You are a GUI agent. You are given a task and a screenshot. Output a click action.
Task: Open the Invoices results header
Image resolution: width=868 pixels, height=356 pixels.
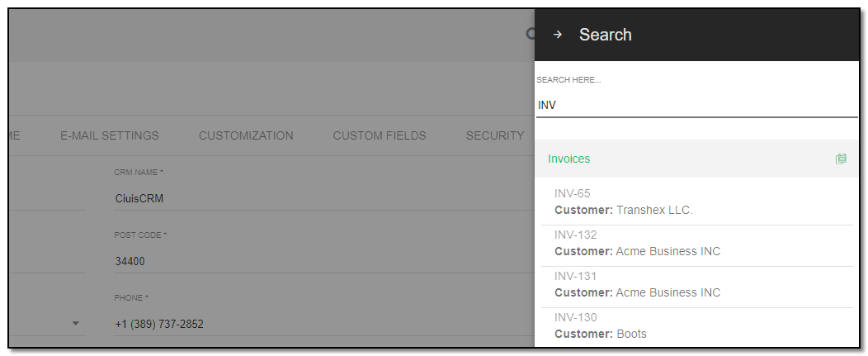[697, 159]
